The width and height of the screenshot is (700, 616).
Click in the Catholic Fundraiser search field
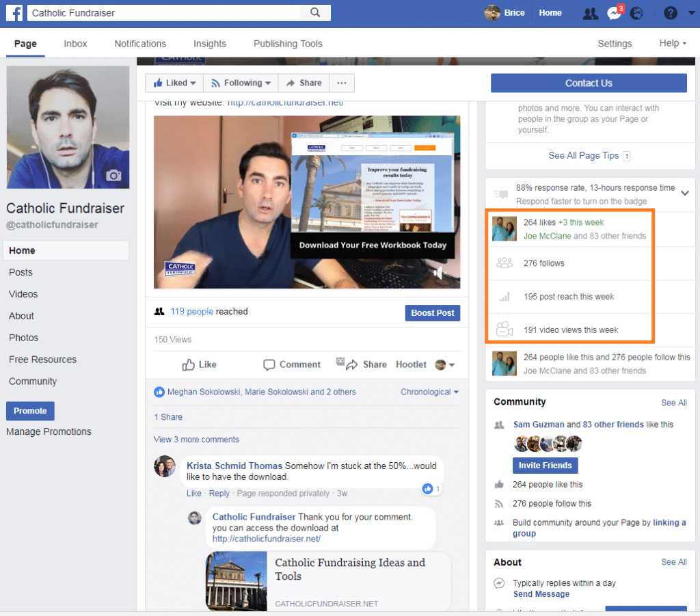pos(164,12)
